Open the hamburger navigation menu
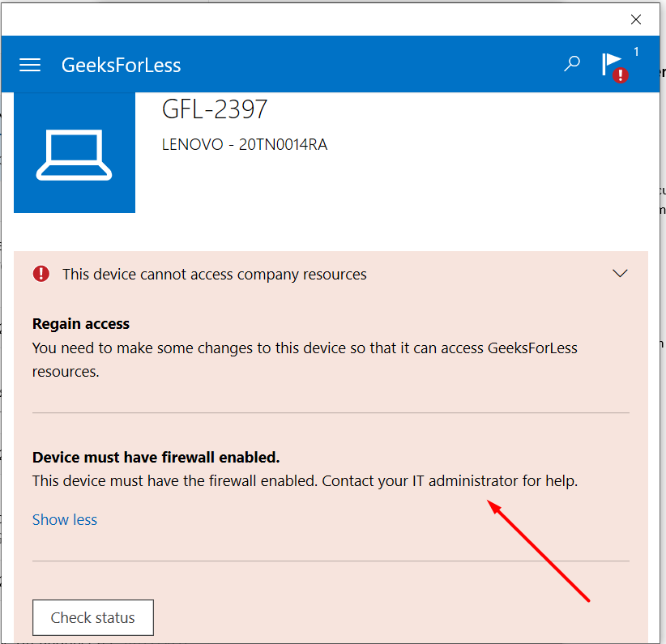Screen dimensions: 666x644 (30, 65)
